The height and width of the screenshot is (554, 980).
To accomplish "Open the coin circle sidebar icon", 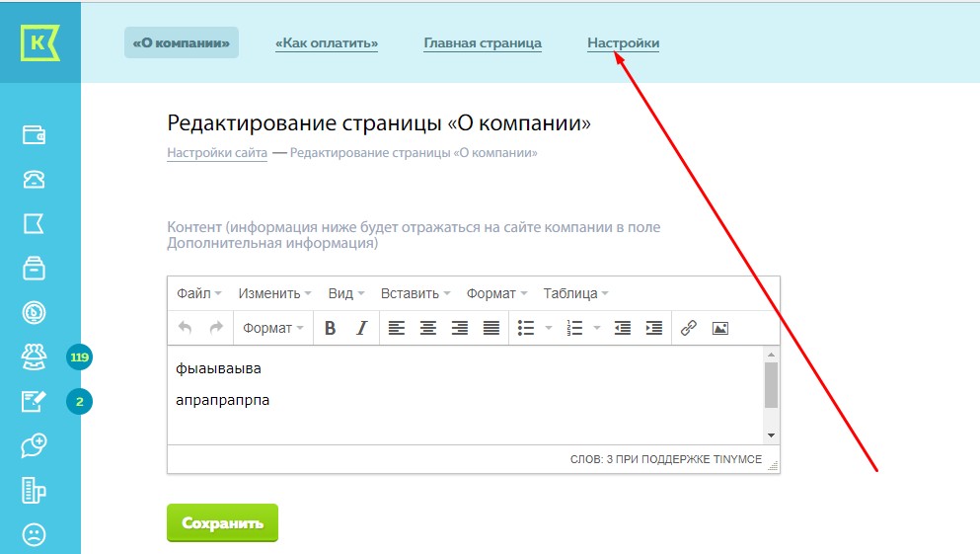I will [x=34, y=313].
